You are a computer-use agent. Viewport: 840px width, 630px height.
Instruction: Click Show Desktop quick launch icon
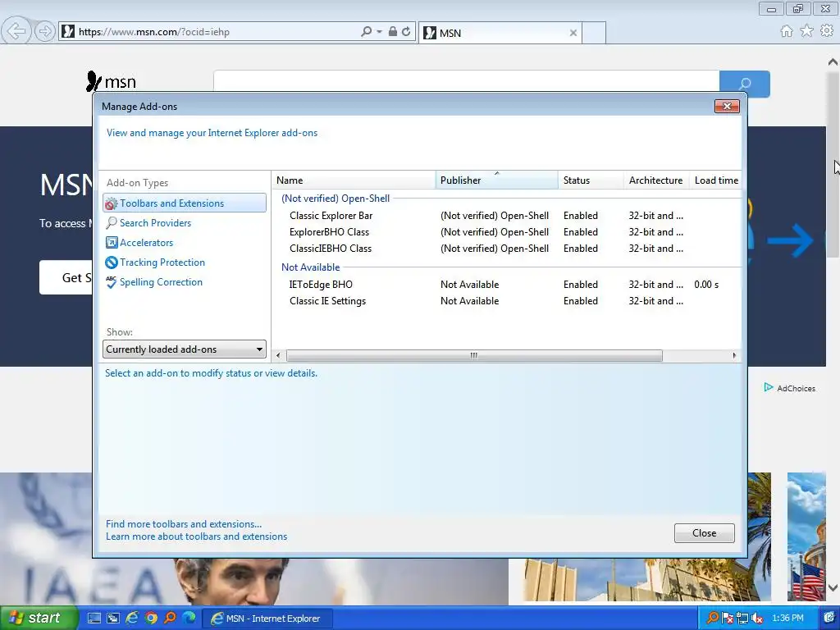pos(94,618)
